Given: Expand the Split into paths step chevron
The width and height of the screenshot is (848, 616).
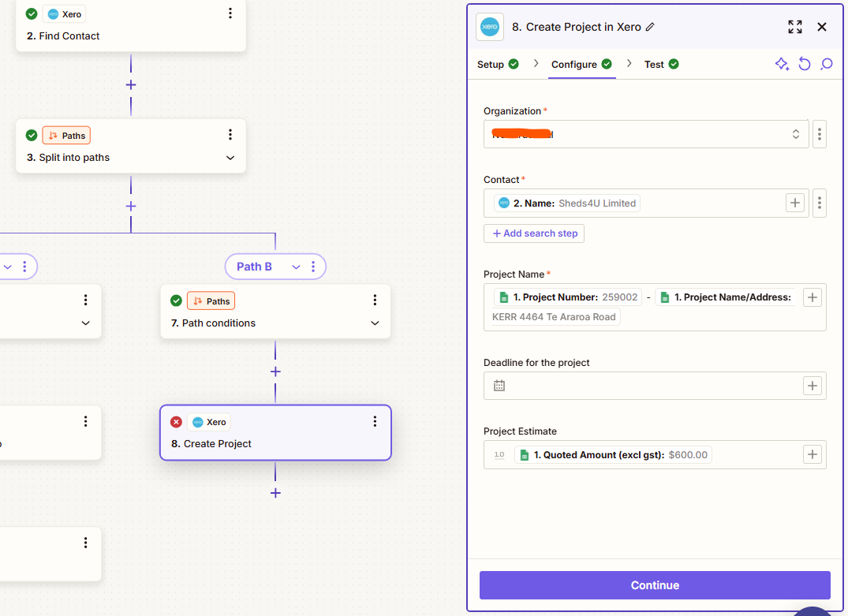Looking at the screenshot, I should click(x=230, y=158).
